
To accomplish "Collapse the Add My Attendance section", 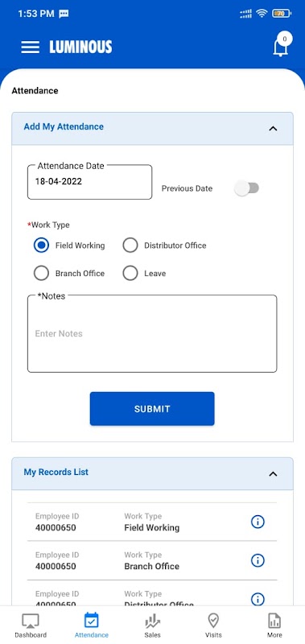I will point(273,129).
